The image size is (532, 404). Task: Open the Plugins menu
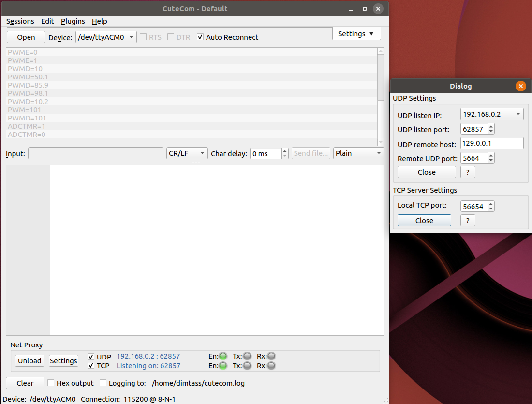pos(73,21)
